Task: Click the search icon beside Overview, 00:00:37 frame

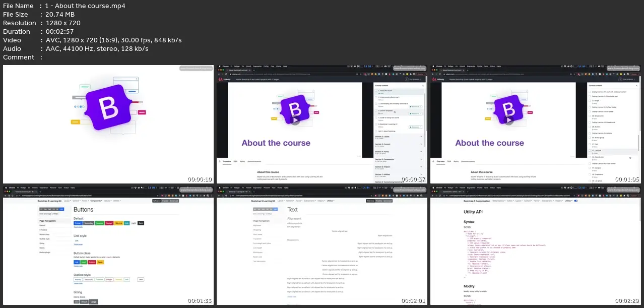Action: 220,162
